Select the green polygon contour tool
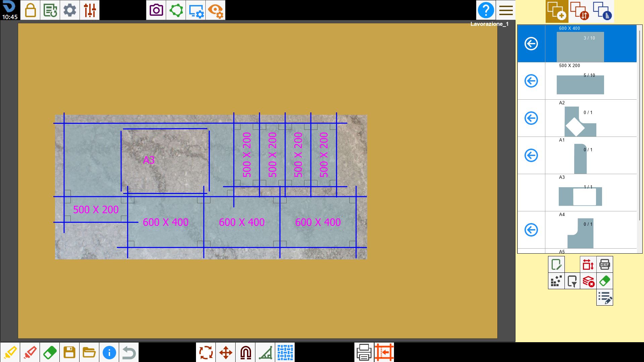The image size is (644, 362). click(176, 10)
